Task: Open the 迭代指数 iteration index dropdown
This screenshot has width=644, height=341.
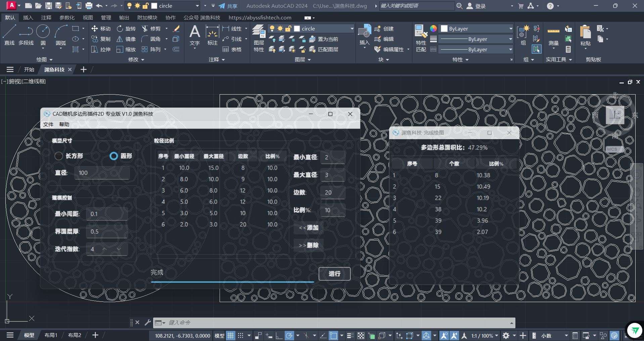Action: coord(119,249)
